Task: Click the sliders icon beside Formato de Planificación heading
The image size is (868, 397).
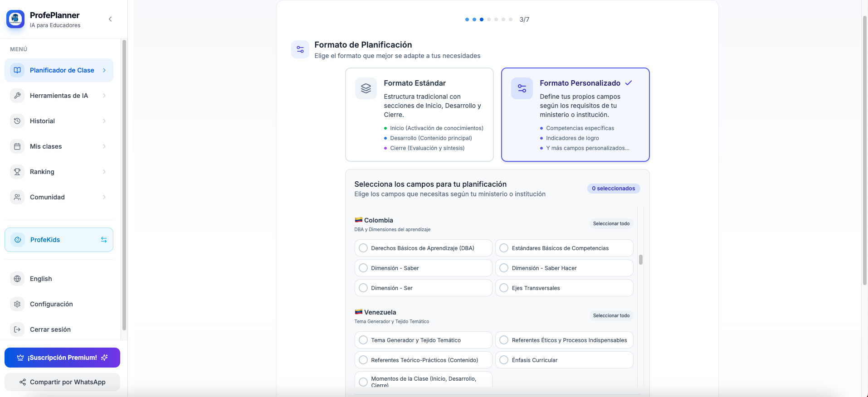Action: pyautogui.click(x=300, y=49)
